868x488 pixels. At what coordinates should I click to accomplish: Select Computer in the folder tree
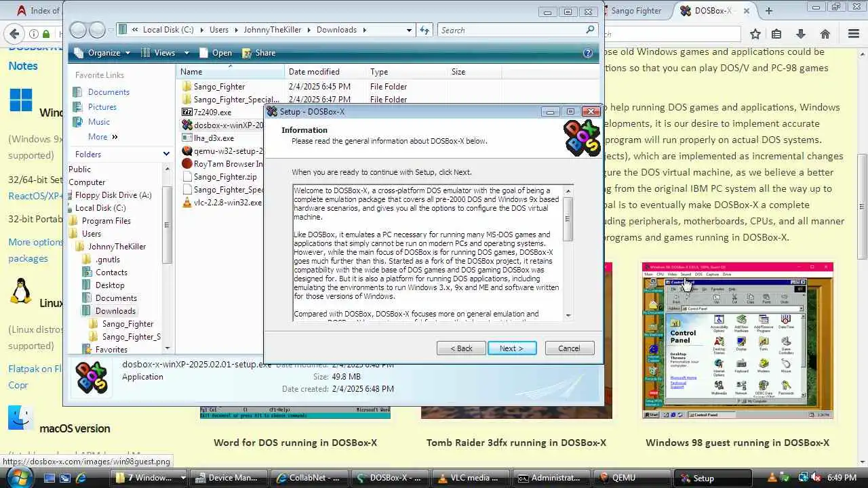point(87,182)
